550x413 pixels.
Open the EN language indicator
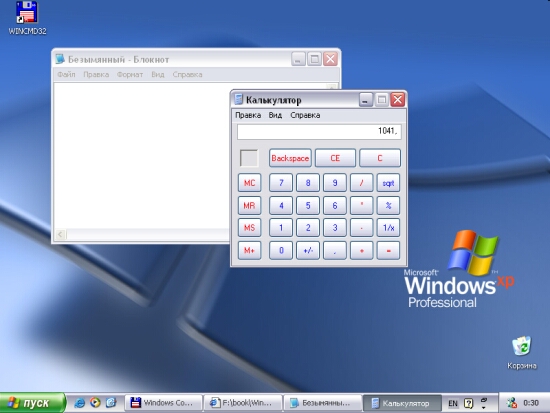[453, 403]
